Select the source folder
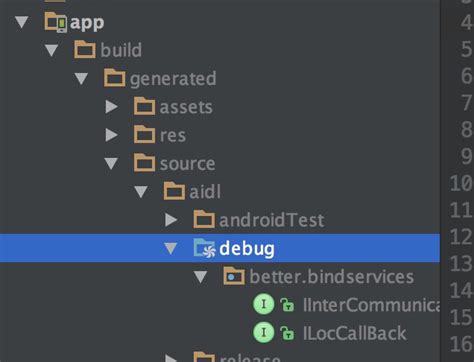This screenshot has width=474, height=362. 187,164
